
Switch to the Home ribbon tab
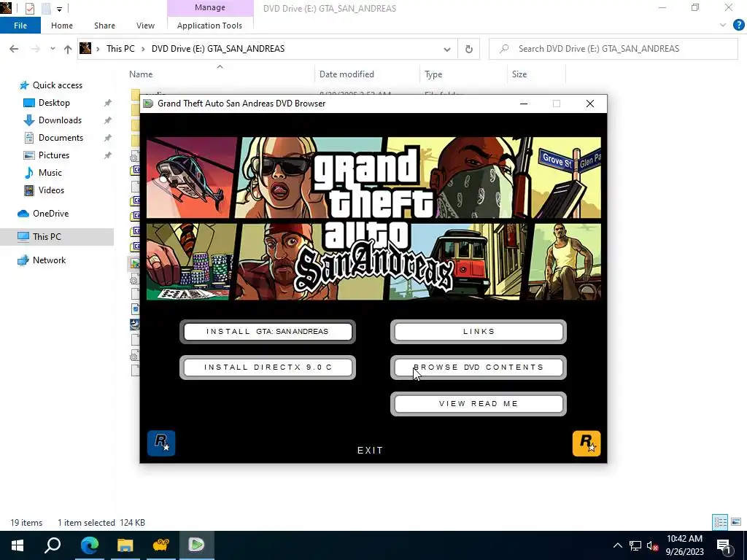pyautogui.click(x=62, y=26)
